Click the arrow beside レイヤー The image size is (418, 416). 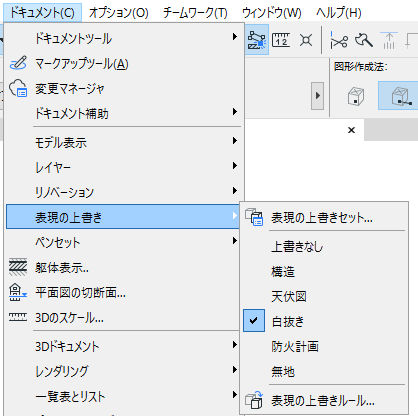235,166
